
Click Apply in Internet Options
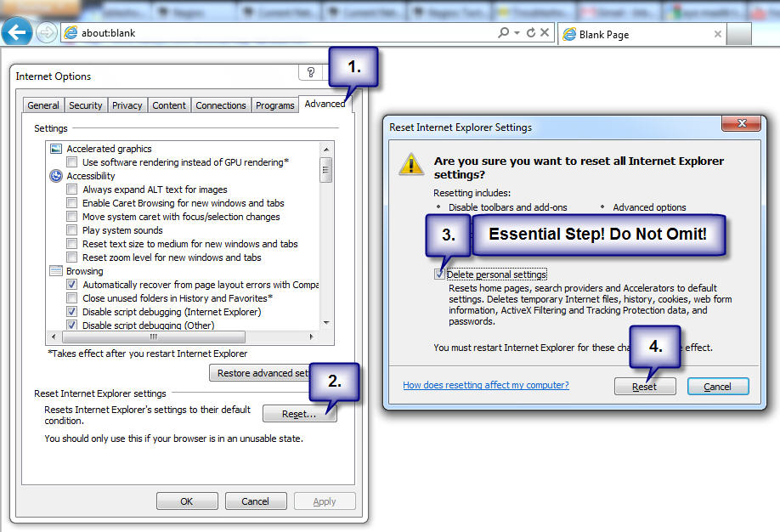tap(325, 501)
